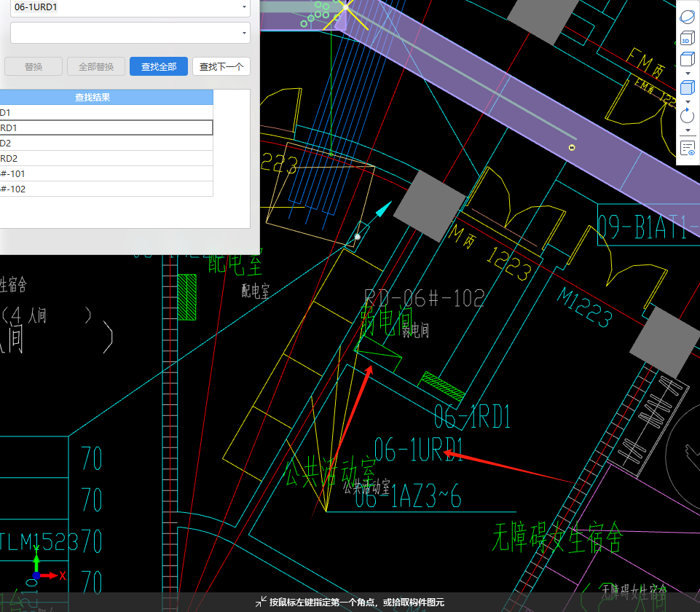Screen dimensions: 700x612
Task: Click the solid shaded cube display icon
Action: [687, 87]
